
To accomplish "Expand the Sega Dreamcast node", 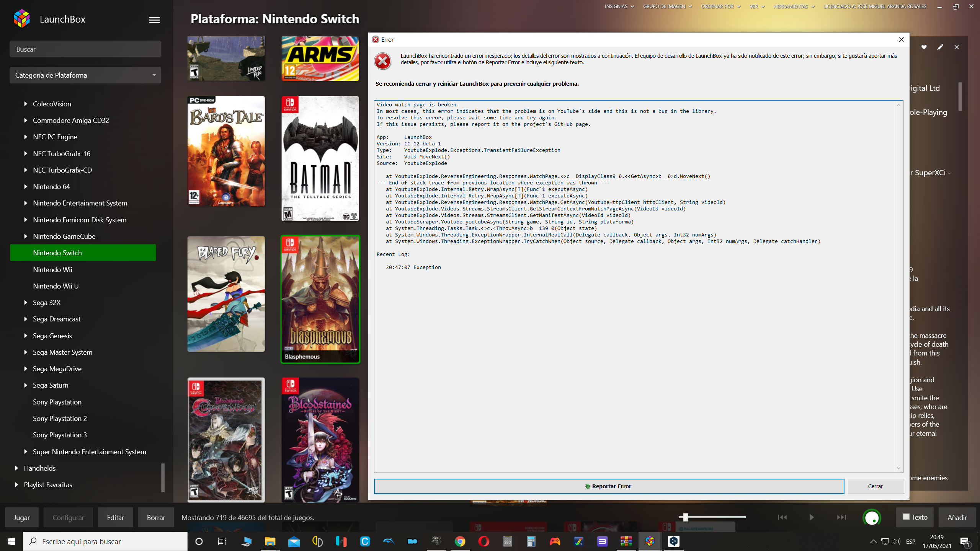I will coord(26,319).
